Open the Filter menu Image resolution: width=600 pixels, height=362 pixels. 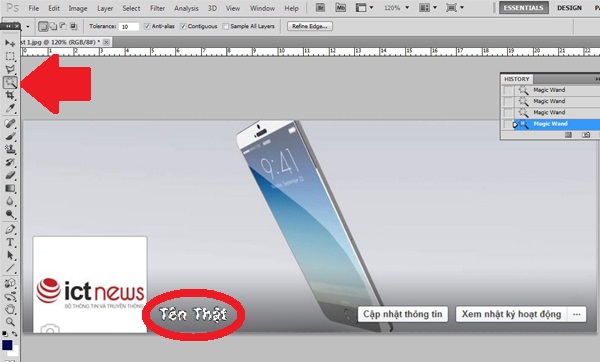157,8
